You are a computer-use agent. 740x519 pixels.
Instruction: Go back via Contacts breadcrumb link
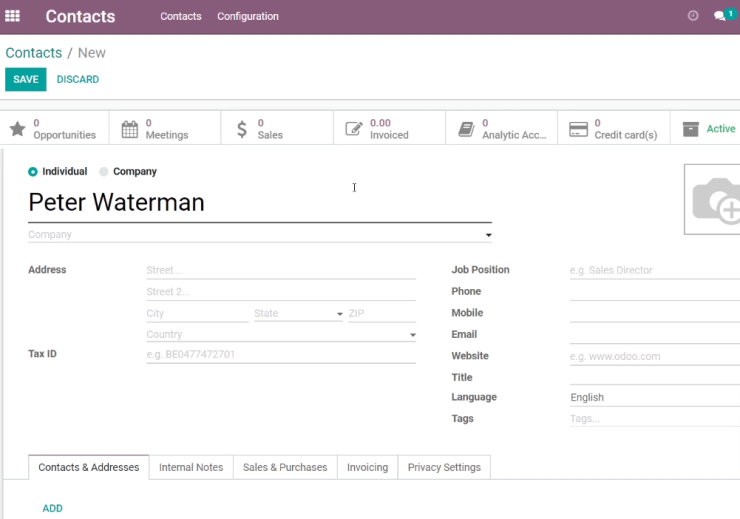[x=34, y=53]
